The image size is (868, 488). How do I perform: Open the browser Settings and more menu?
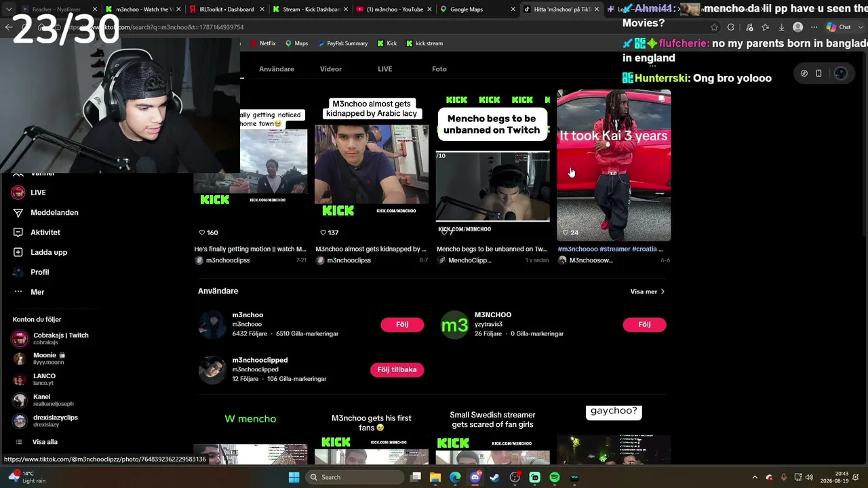point(814,27)
